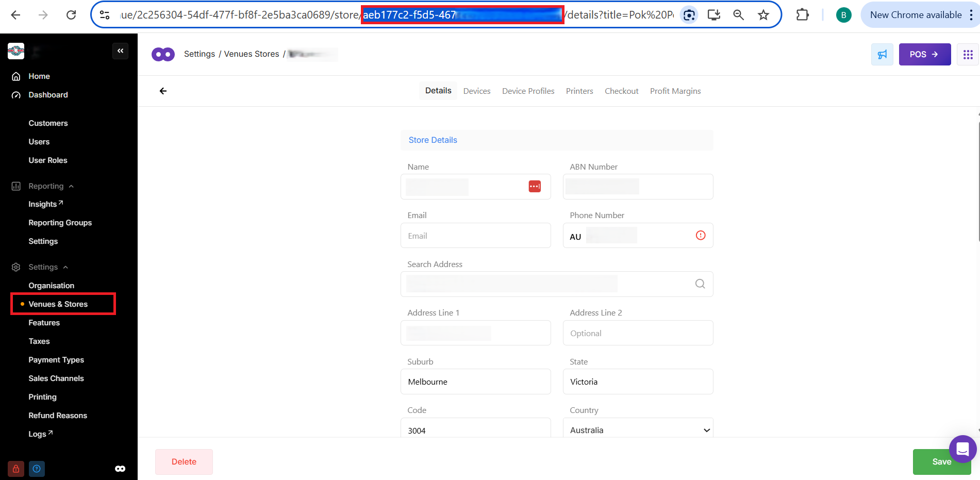Open the announcements megaphone icon
980x480 pixels.
click(x=882, y=54)
